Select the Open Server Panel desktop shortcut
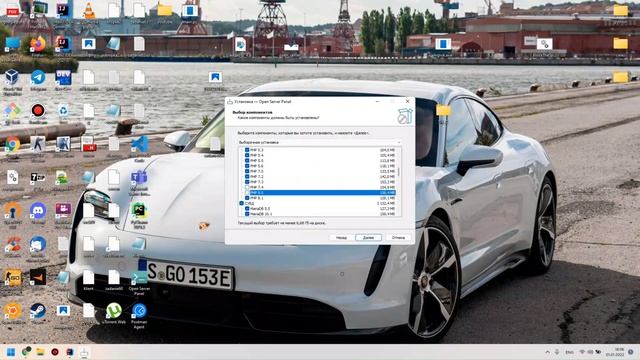 point(139,278)
